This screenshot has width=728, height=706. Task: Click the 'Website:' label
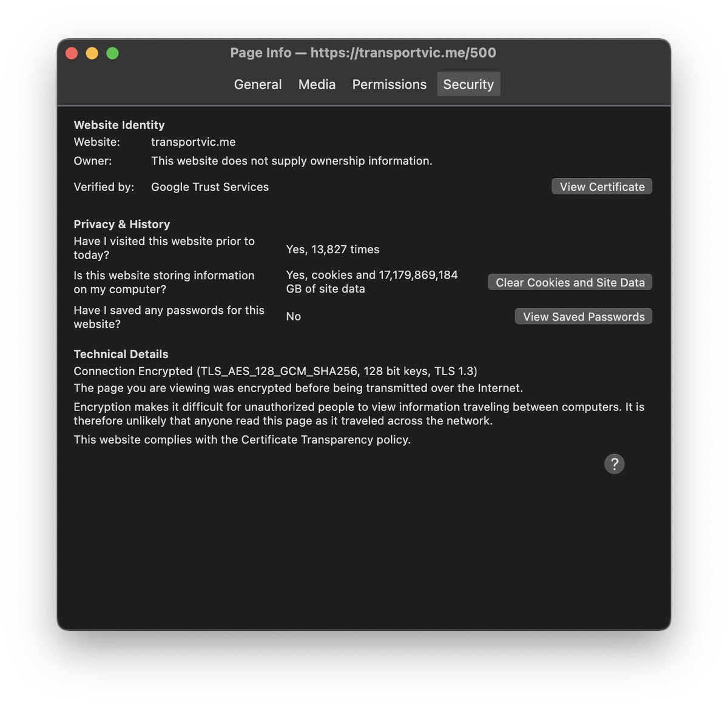pos(97,142)
